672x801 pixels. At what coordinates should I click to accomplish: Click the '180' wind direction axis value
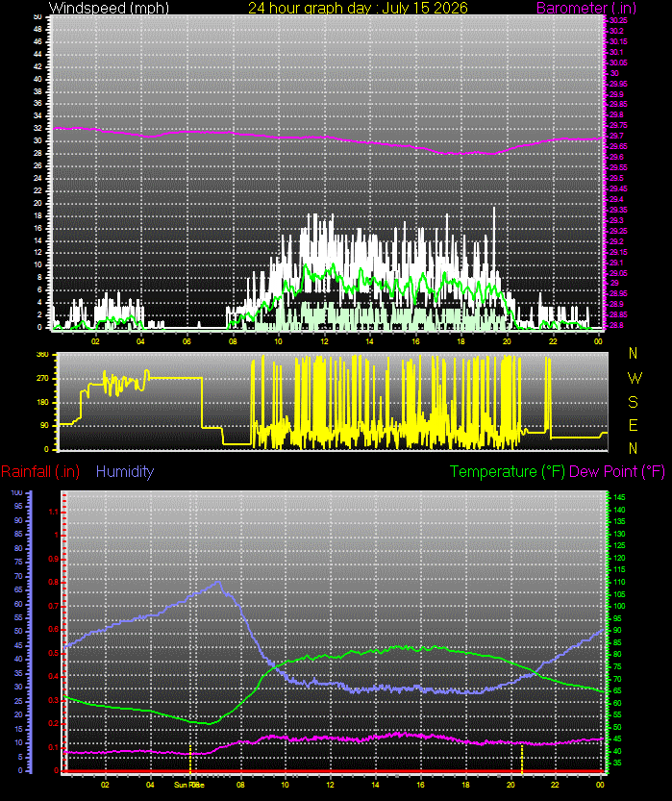click(42, 402)
